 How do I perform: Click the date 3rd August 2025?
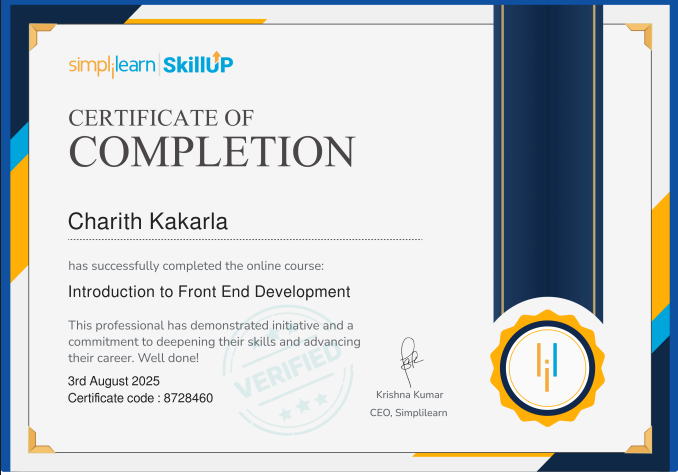(114, 381)
